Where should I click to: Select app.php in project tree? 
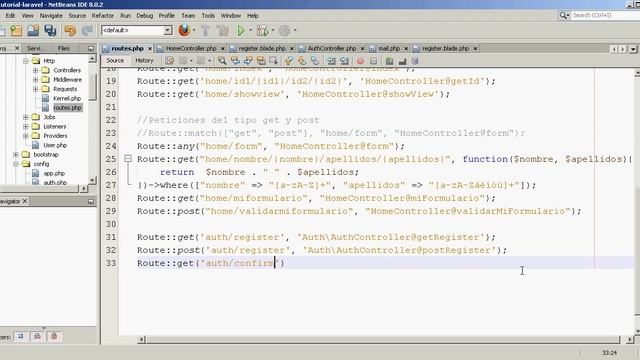click(x=54, y=173)
